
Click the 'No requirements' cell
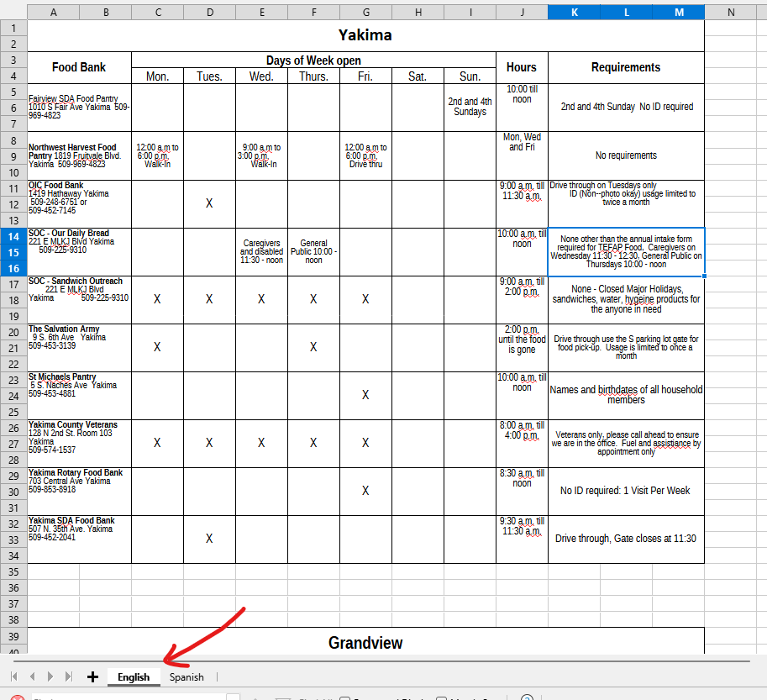[x=626, y=155]
